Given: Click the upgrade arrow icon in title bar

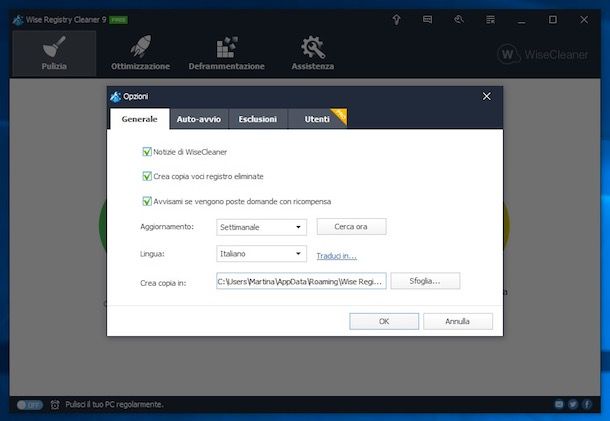Looking at the screenshot, I should coord(396,19).
